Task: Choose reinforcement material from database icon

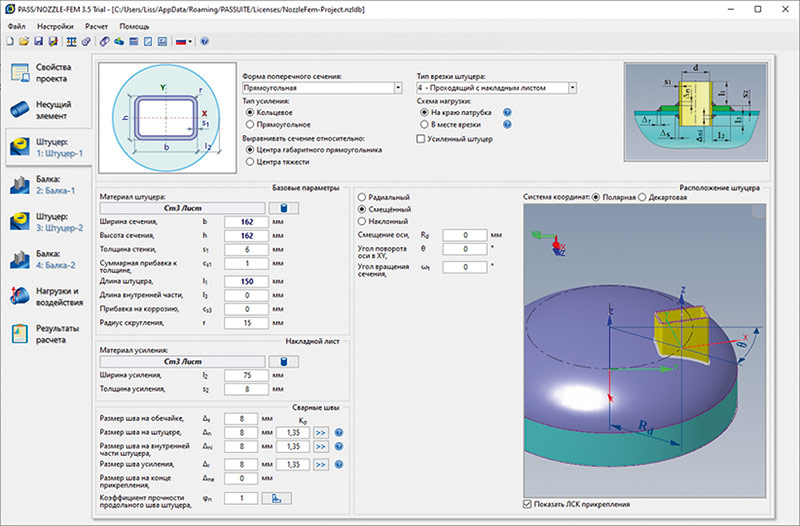Action: pos(284,362)
